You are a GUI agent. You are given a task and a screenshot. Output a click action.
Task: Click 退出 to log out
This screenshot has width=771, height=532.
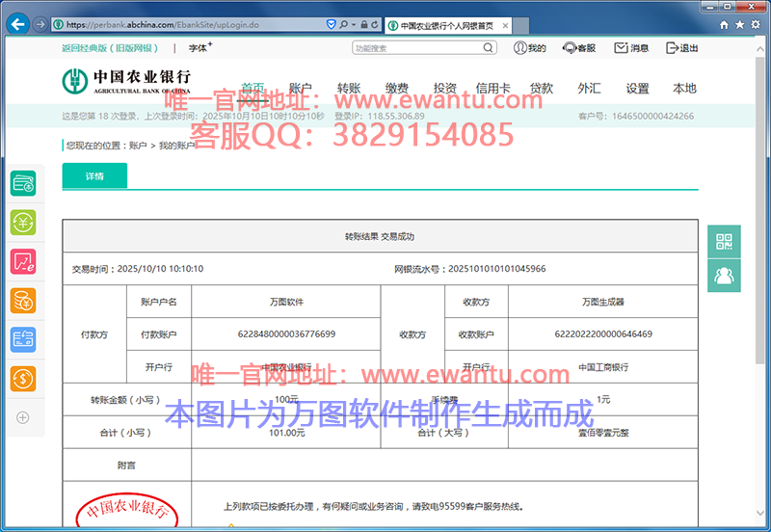[x=682, y=47]
